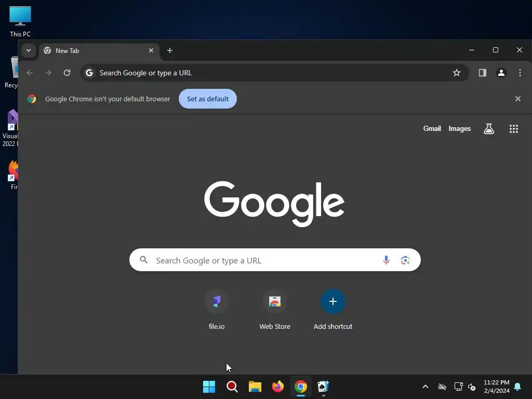Select the Recycle Bin desktop icon
This screenshot has height=399, width=532.
(11, 72)
